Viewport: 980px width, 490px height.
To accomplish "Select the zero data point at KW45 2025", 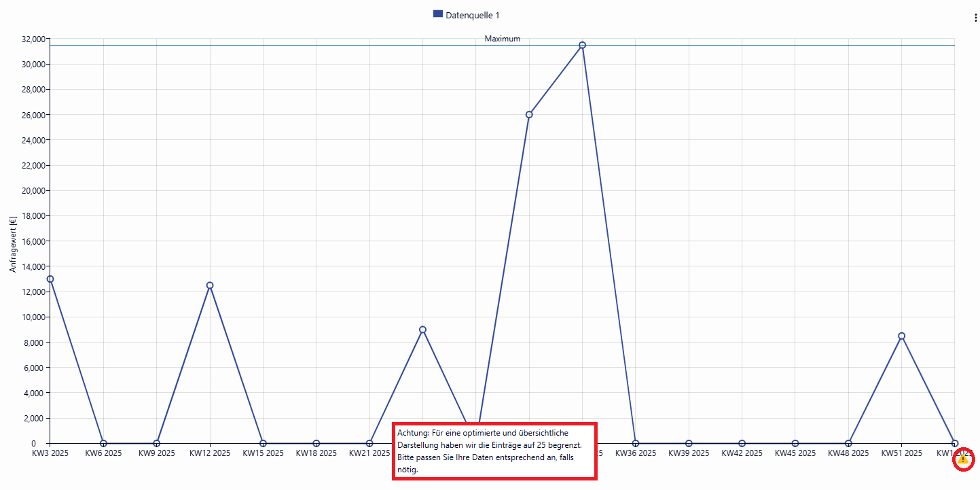I will tap(795, 443).
